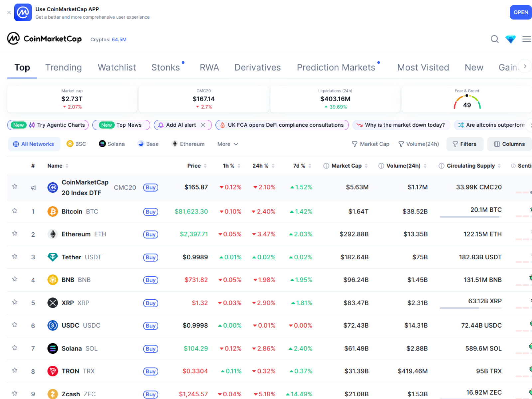Click the Circulating Supply info icon
Viewport: 532px width, 399px height.
(x=441, y=166)
